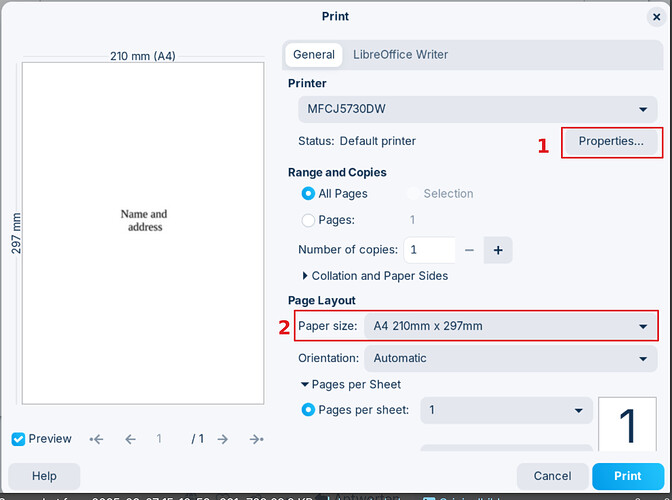The height and width of the screenshot is (500, 672).
Task: Select the All Pages radio button
Action: coord(308,194)
